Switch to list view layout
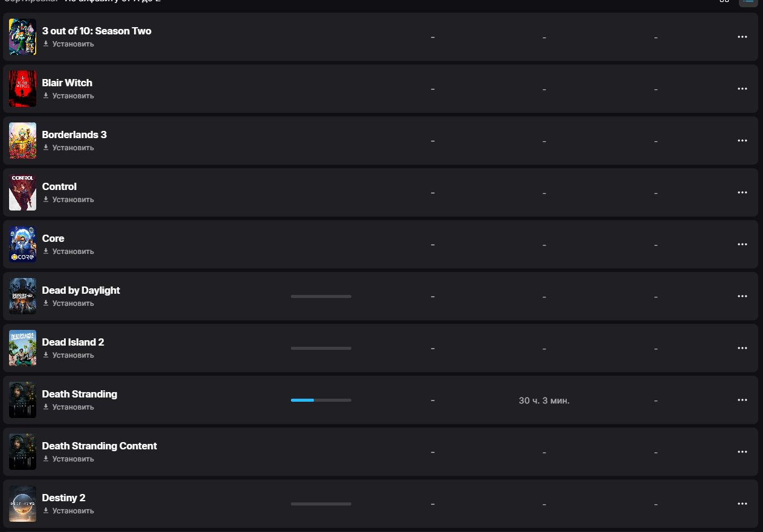Viewport: 763px width, 532px height. 749,2
